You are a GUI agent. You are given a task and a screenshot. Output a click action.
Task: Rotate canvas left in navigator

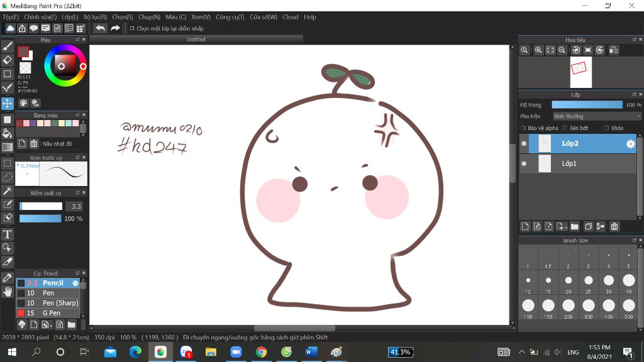[x=576, y=50]
